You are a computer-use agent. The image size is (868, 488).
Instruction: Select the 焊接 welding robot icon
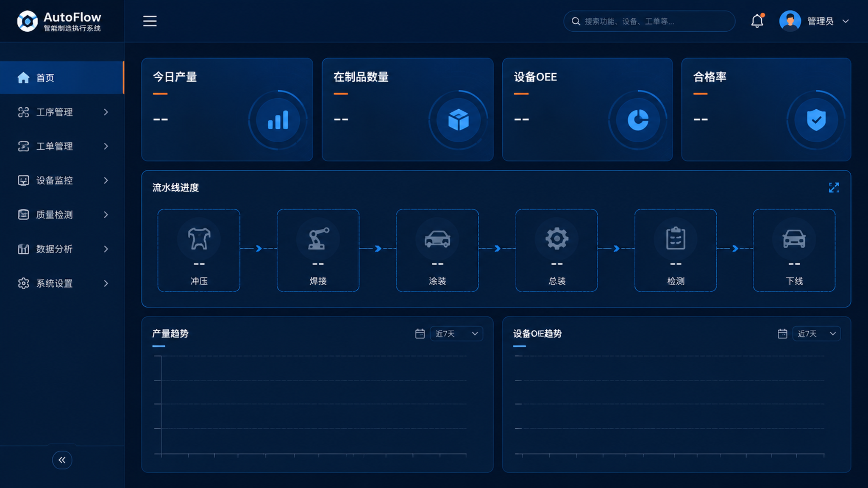point(318,238)
